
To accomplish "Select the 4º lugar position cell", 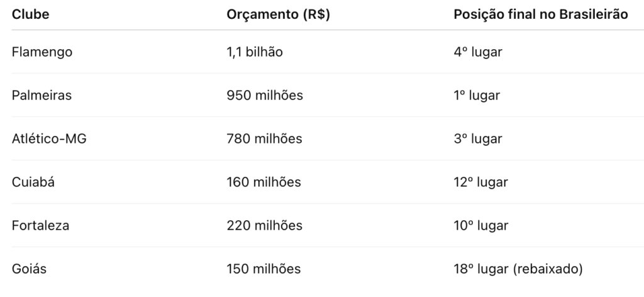I will coord(477,52).
